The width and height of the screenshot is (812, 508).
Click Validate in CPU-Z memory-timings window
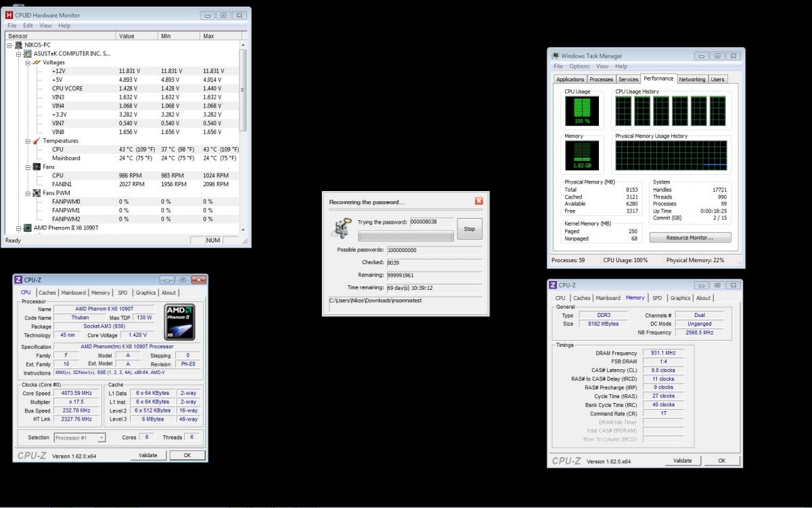683,461
